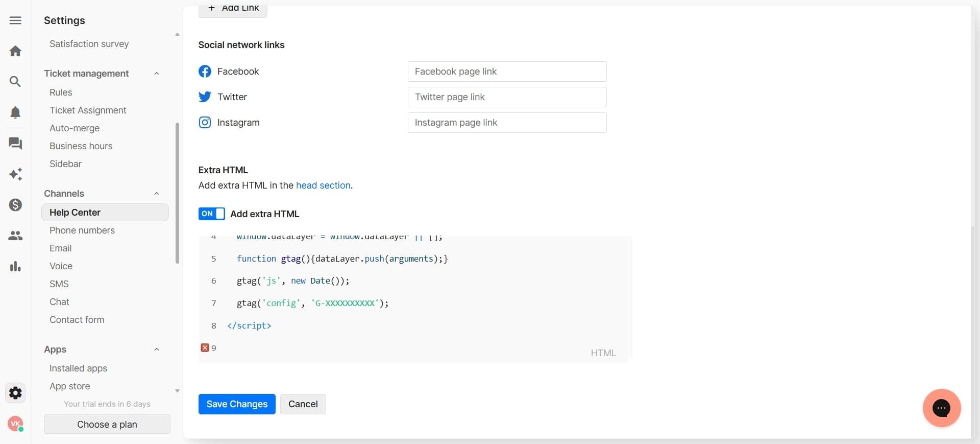This screenshot has width=980, height=444.
Task: Open Installed apps
Action: [78, 368]
